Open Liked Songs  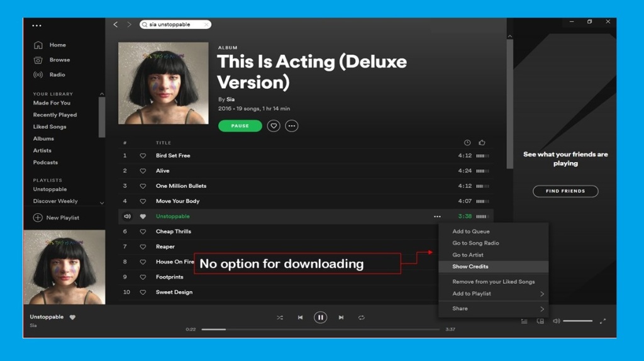tap(50, 127)
